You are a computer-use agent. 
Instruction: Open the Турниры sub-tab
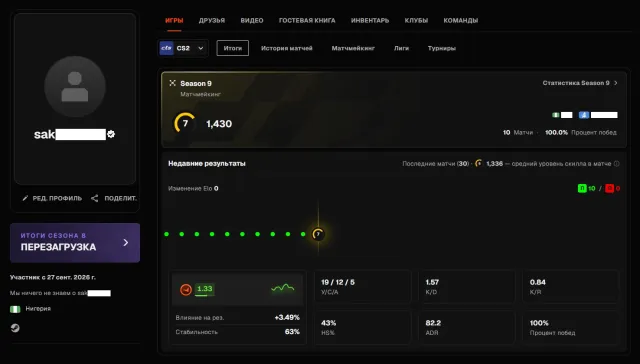[442, 48]
